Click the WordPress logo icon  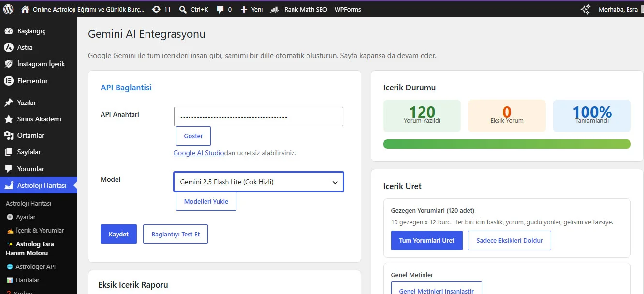point(9,9)
